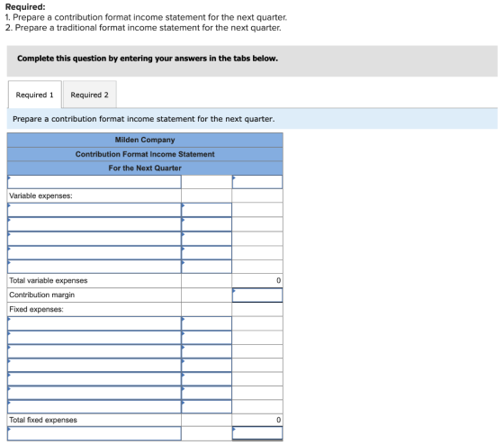The width and height of the screenshot is (504, 445).
Task: Click the fourth variable expense amount field
Action: click(206, 252)
